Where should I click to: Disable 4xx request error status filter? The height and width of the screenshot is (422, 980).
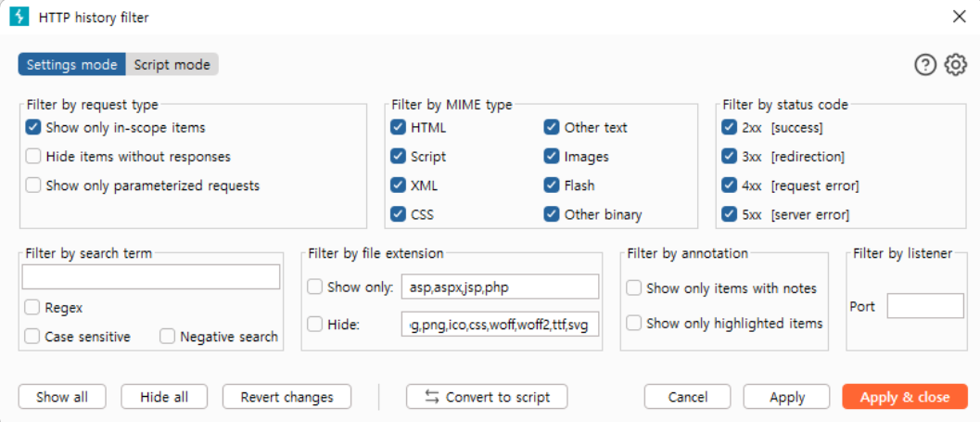[x=729, y=185]
